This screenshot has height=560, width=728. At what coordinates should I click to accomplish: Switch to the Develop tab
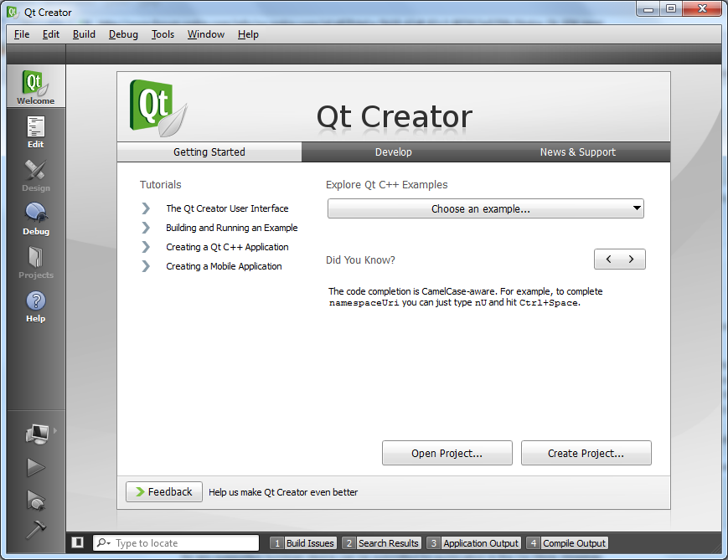click(393, 152)
